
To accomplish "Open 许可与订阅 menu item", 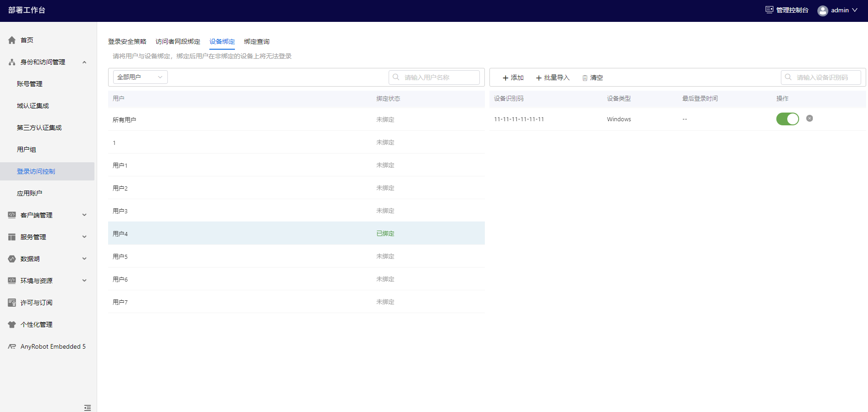I will [36, 303].
